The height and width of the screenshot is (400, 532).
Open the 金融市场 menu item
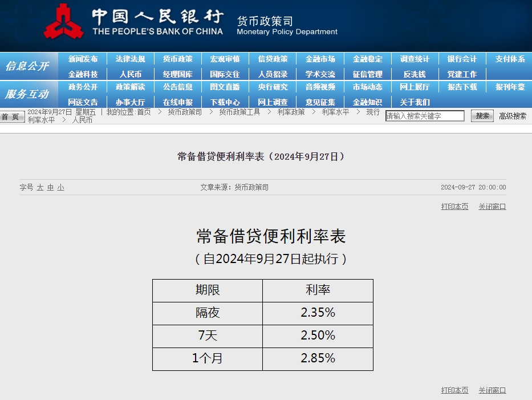(x=320, y=59)
